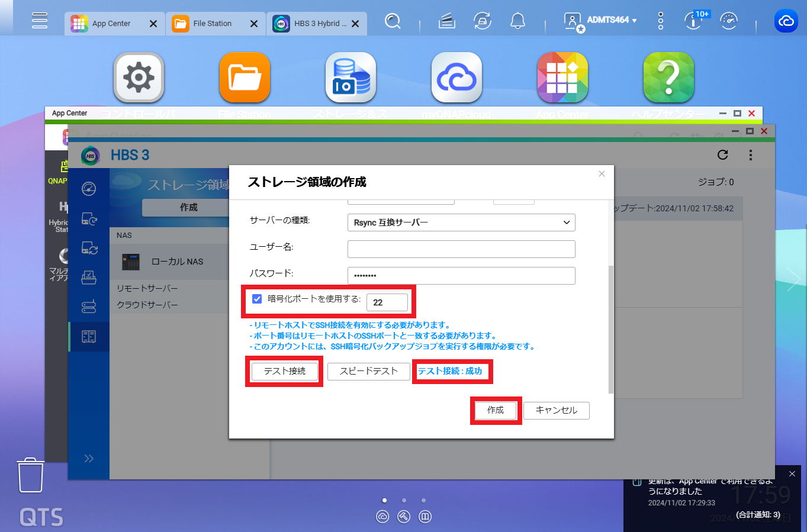The width and height of the screenshot is (807, 532).
Task: Open Storage & Snapshots desktop icon
Action: pyautogui.click(x=351, y=78)
